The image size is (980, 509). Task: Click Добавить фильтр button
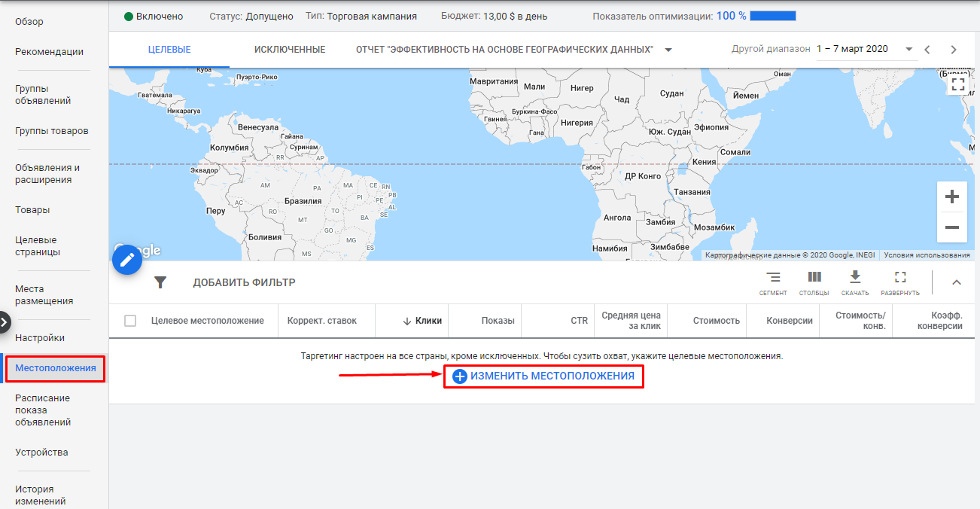(x=244, y=282)
